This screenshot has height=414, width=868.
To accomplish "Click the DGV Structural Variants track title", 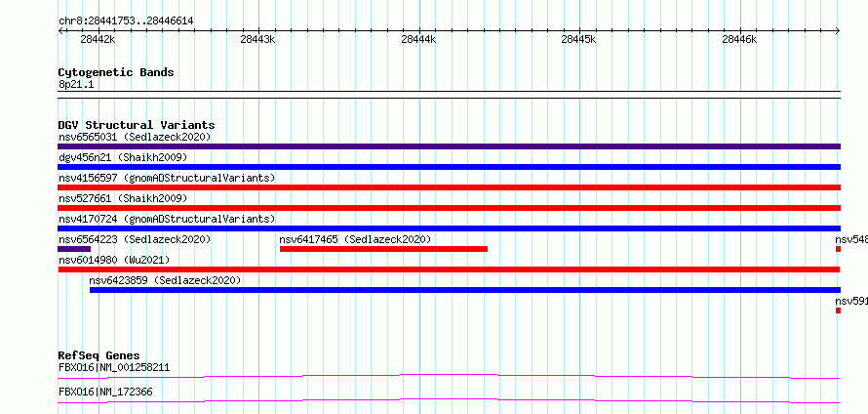I will coord(137,125).
